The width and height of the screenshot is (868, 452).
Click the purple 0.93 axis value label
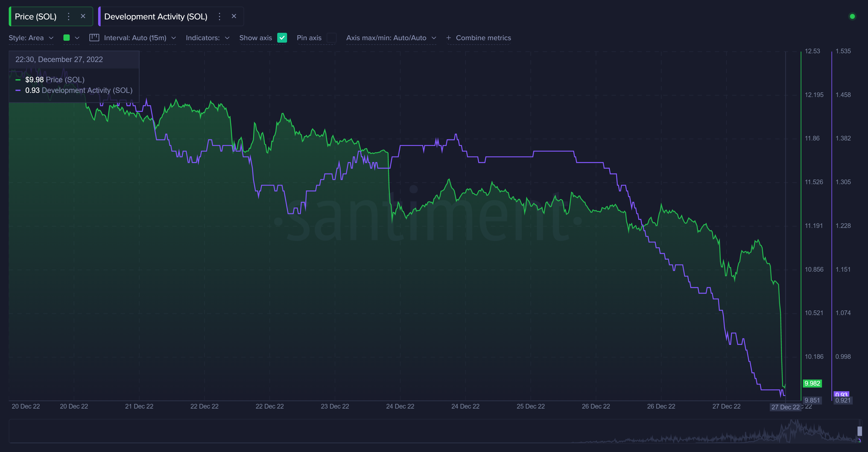click(841, 394)
